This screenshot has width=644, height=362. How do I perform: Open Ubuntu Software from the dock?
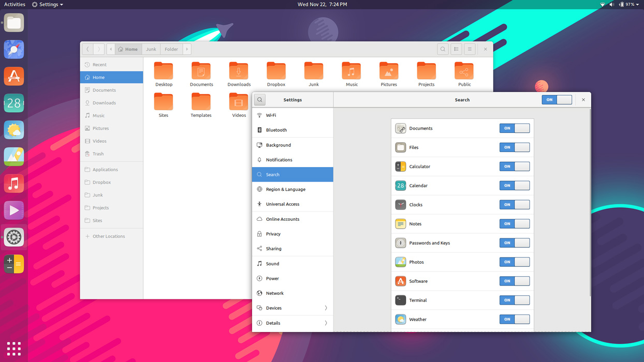pos(13,76)
